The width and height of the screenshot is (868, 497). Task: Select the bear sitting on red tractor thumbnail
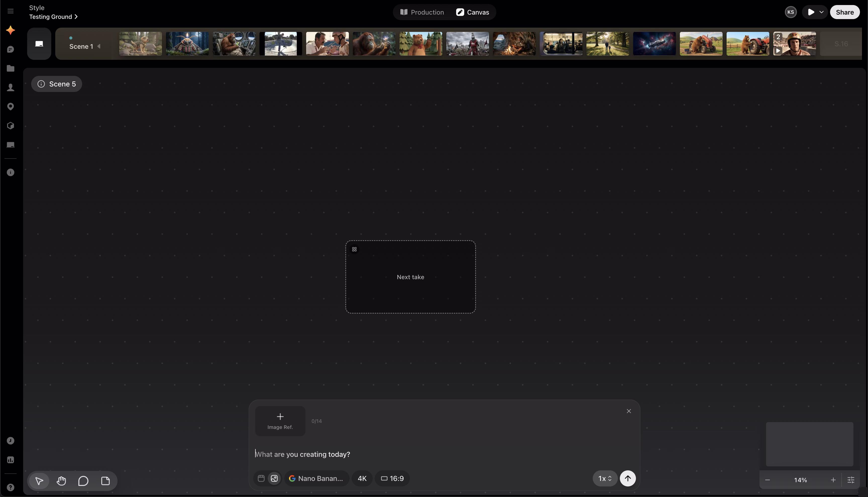click(701, 44)
